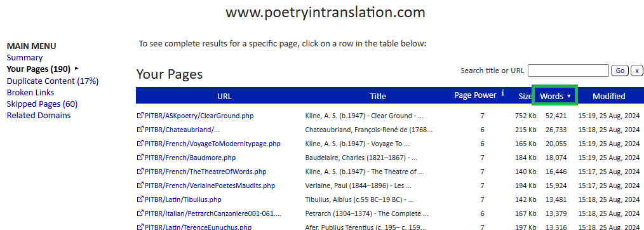Open PITBR/ASKpoetry/ClearGround.php link
644x230 pixels.
point(199,116)
